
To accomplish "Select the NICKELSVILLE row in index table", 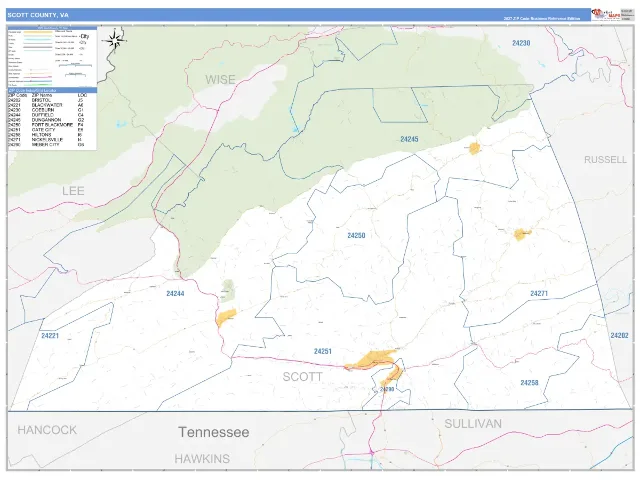I will (x=47, y=140).
